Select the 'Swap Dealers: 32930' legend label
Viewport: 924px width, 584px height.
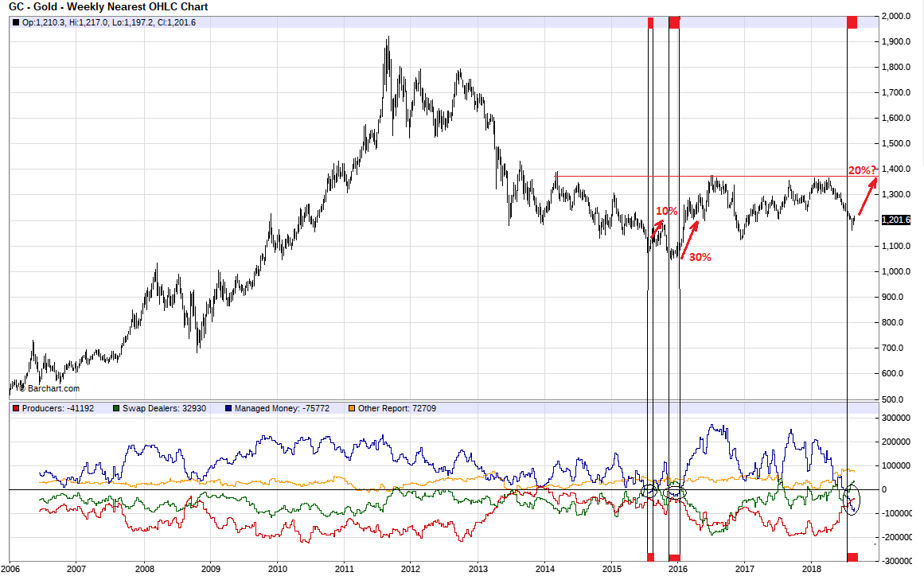click(x=165, y=408)
